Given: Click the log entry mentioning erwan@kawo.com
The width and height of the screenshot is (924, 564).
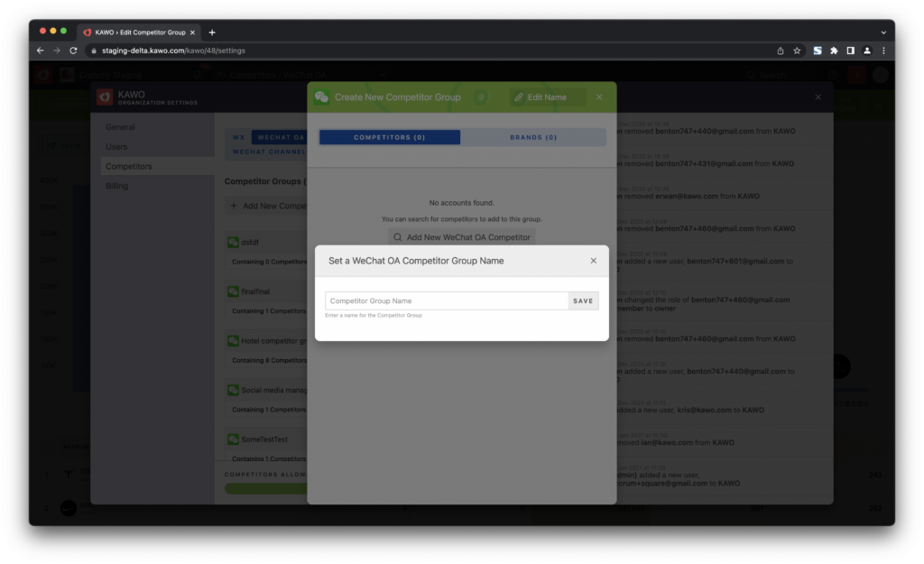Looking at the screenshot, I should point(725,192).
